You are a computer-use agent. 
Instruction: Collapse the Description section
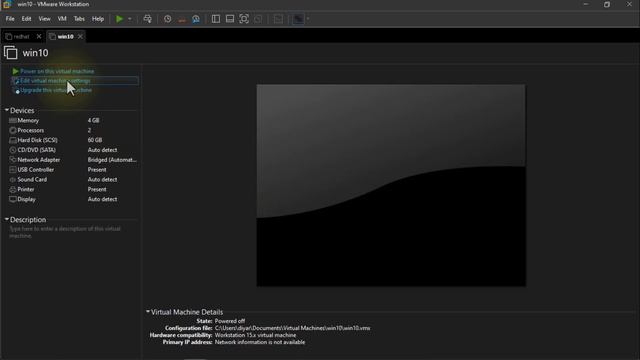click(x=7, y=220)
